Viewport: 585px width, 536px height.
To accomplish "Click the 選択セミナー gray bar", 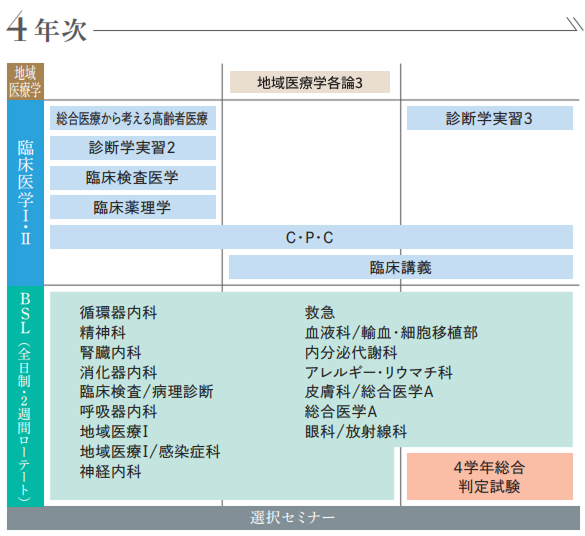I will click(x=293, y=518).
